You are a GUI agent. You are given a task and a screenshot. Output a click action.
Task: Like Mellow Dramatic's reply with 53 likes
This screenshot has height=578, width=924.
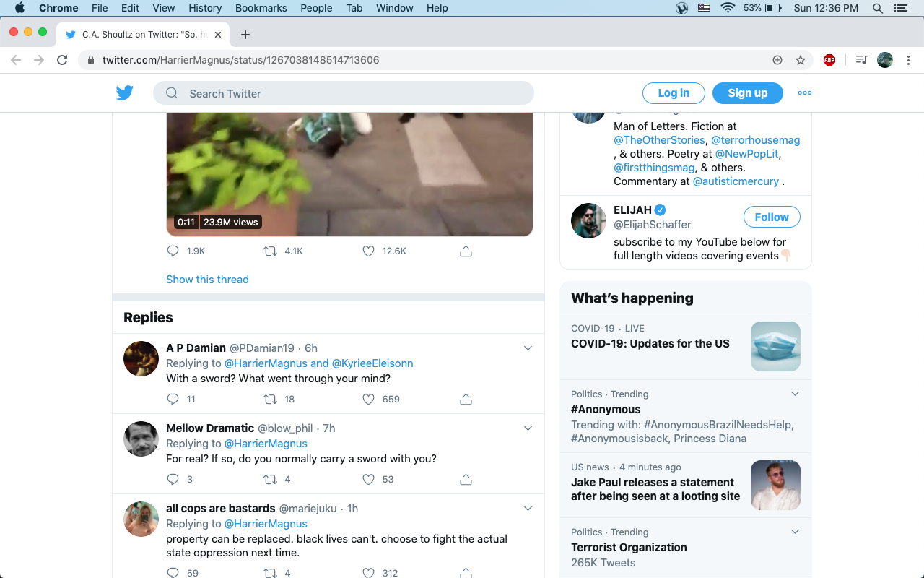[368, 479]
